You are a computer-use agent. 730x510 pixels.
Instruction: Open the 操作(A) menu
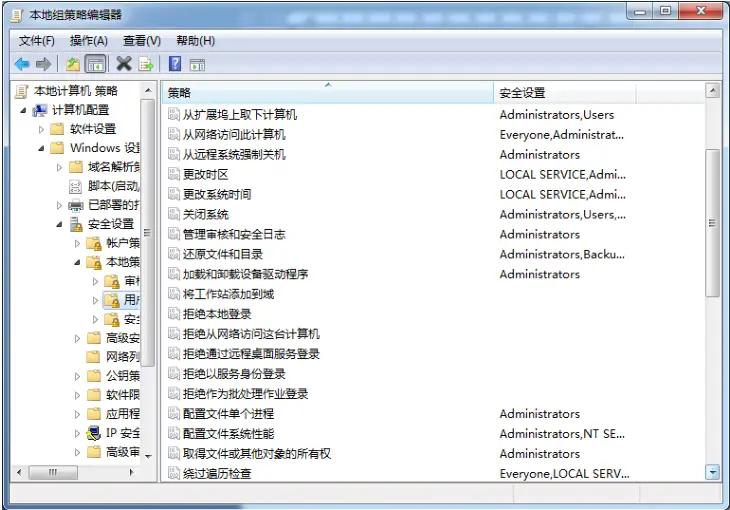[88, 41]
